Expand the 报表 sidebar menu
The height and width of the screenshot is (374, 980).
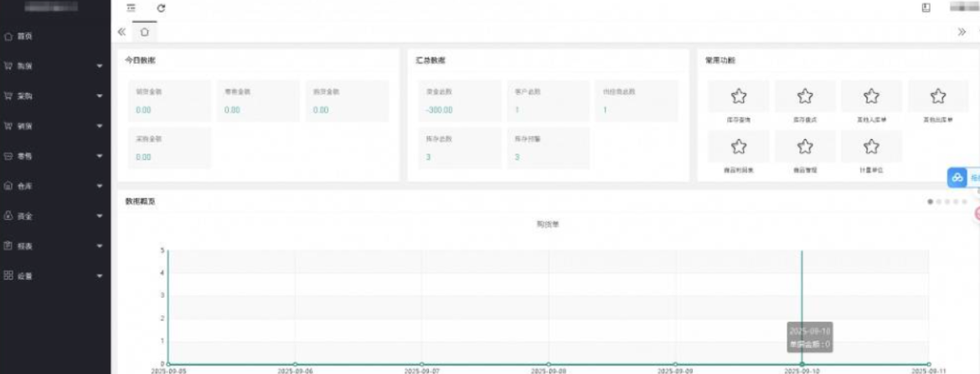click(x=54, y=247)
